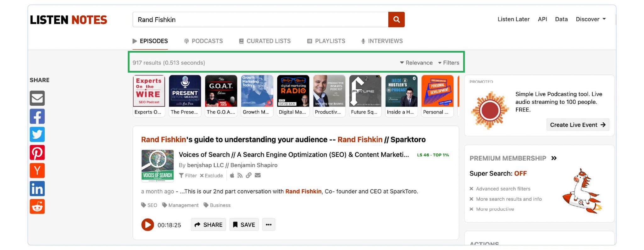The image size is (644, 250).
Task: Post to Reddit using the sidebar icon
Action: (37, 207)
